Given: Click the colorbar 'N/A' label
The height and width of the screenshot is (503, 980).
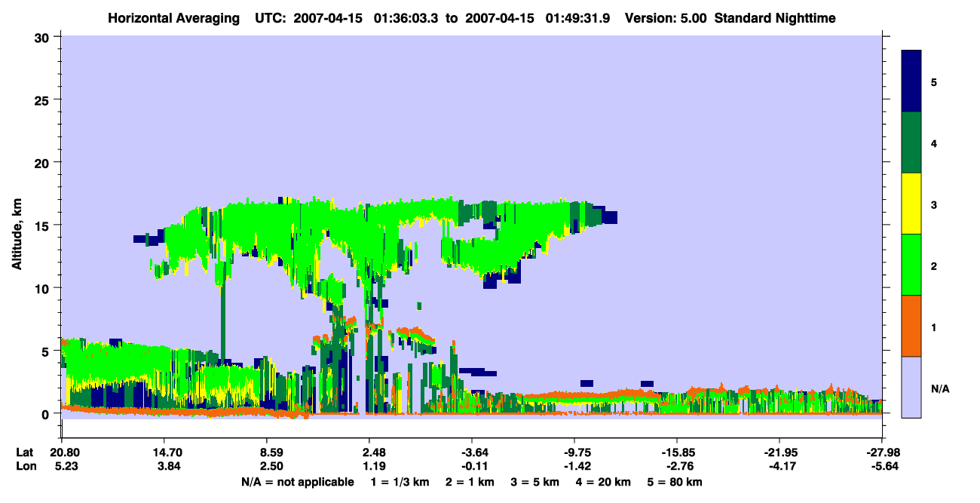Looking at the screenshot, I should 939,388.
